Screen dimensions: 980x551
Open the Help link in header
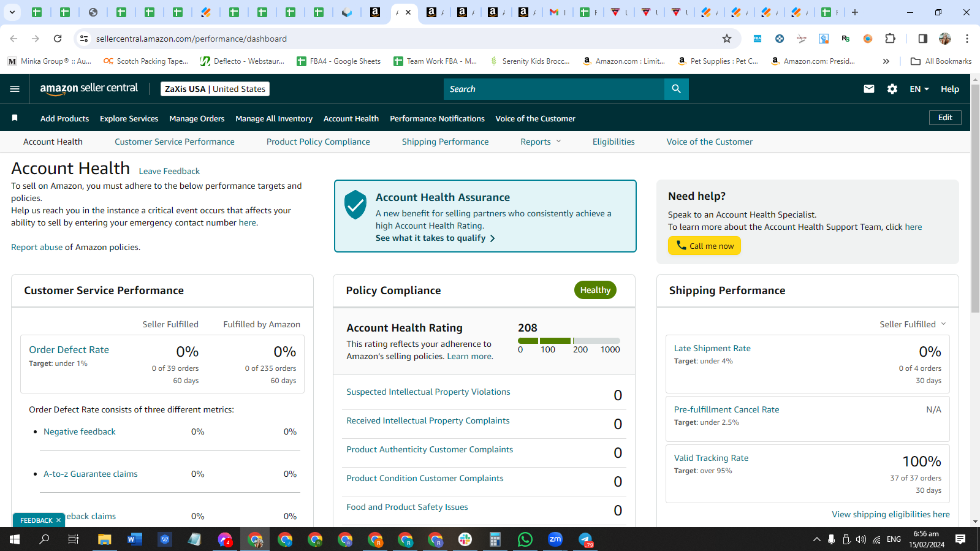[x=949, y=89]
